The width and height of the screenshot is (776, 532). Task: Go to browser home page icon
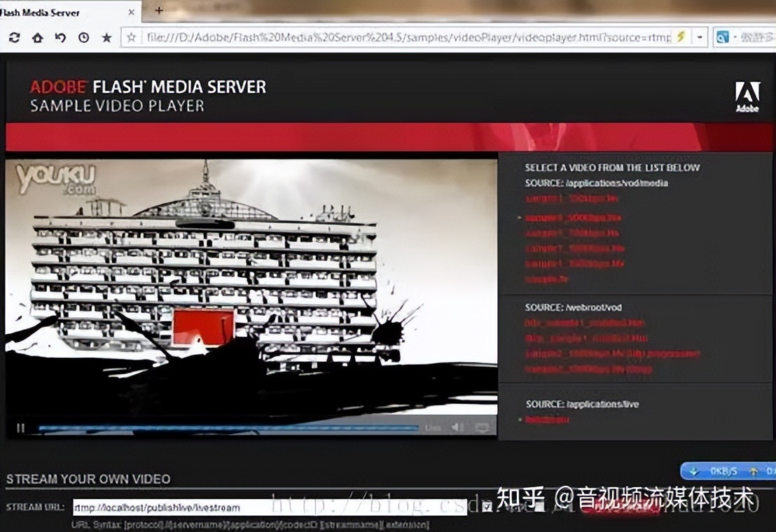click(38, 38)
